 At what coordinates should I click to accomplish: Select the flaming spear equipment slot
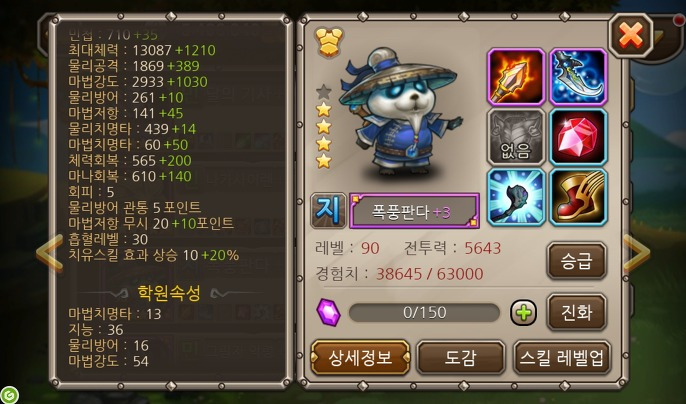click(x=516, y=77)
